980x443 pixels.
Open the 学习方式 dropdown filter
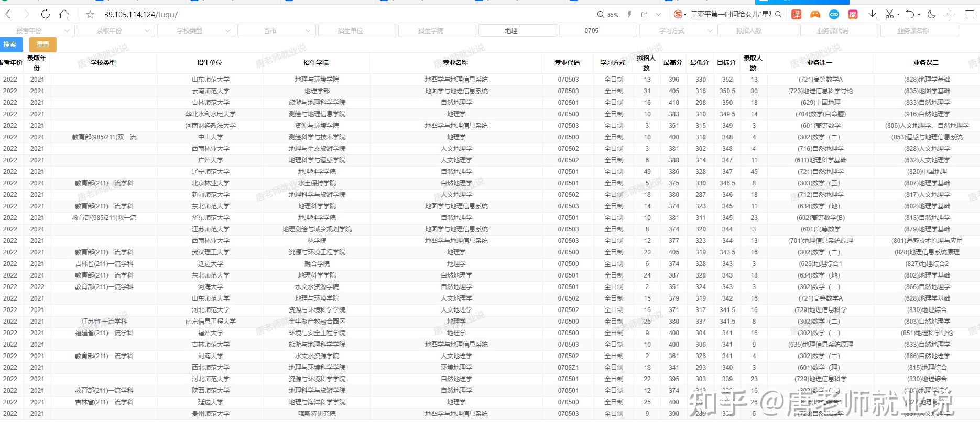[x=679, y=31]
